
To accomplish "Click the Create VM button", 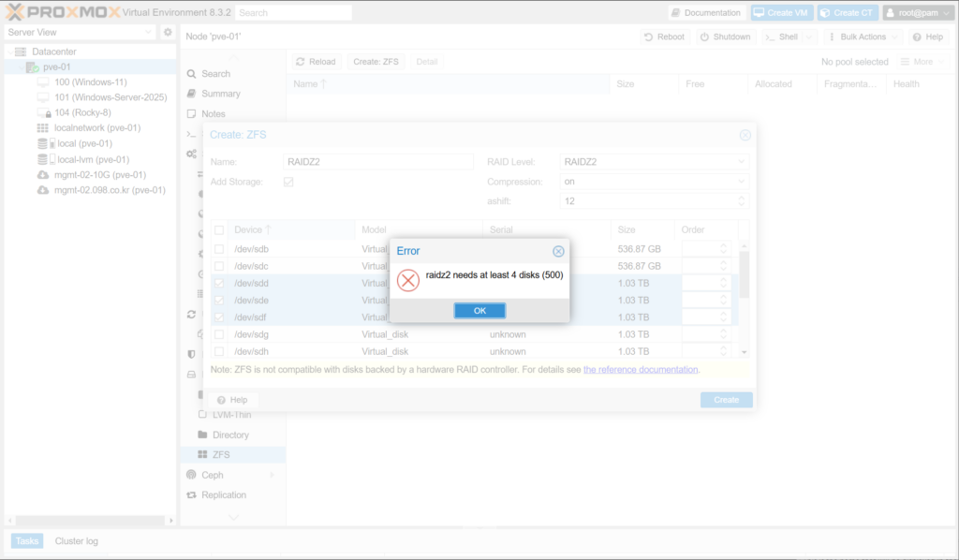I will (782, 13).
